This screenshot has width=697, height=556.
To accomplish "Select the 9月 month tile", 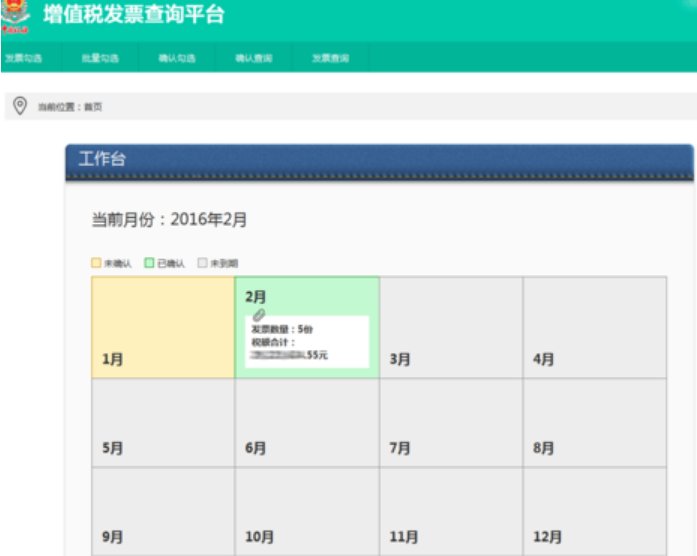I will tap(163, 512).
